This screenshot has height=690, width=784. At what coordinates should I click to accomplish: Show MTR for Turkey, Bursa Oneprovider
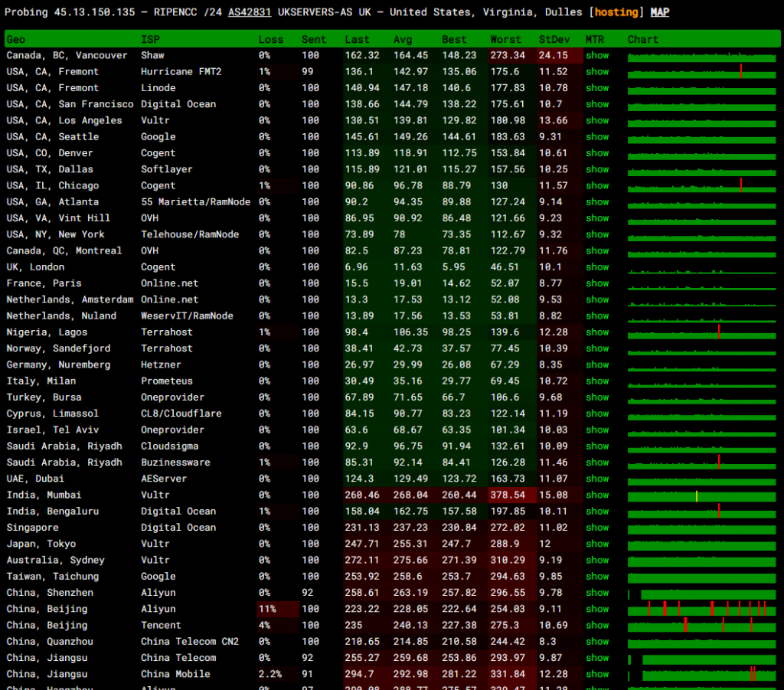pyautogui.click(x=597, y=397)
